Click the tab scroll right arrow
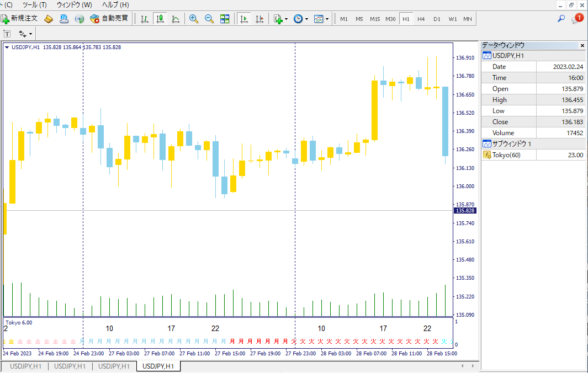The image size is (588, 373). pos(473,366)
